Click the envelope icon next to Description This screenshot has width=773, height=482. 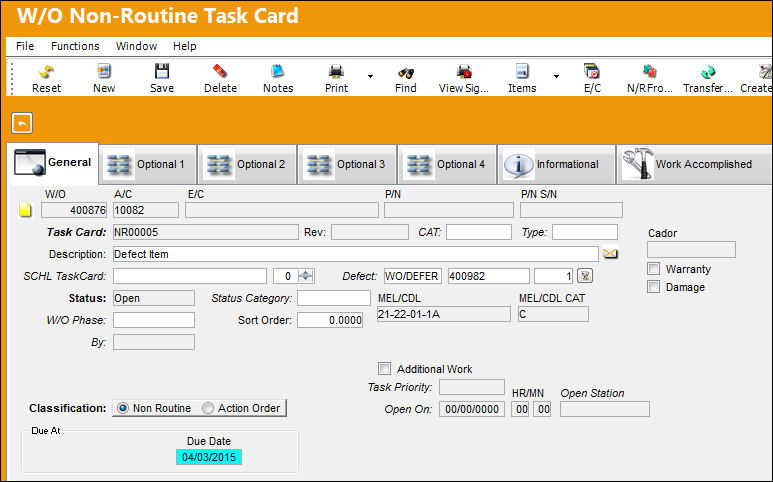point(610,254)
